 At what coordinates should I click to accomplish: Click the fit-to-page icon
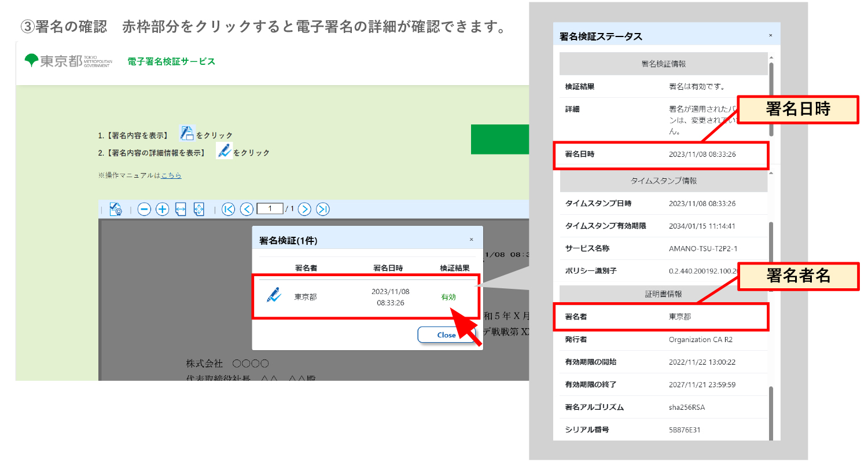coord(199,210)
